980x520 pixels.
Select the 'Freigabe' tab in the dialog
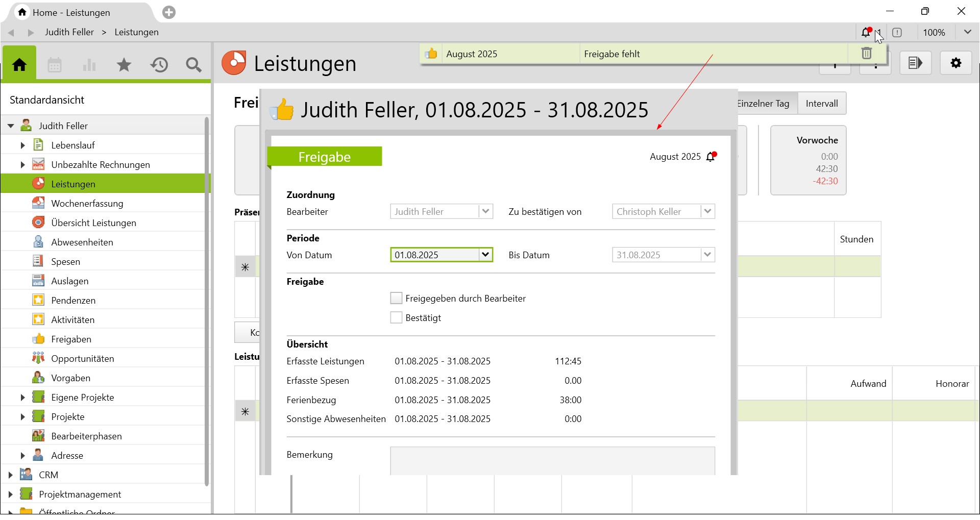click(325, 157)
